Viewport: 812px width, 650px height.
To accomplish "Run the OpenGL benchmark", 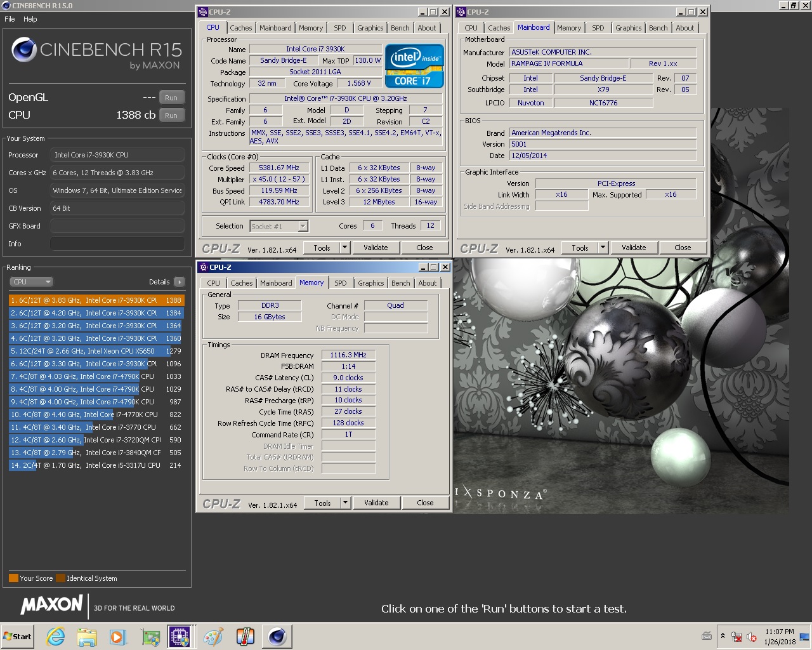I will (171, 98).
